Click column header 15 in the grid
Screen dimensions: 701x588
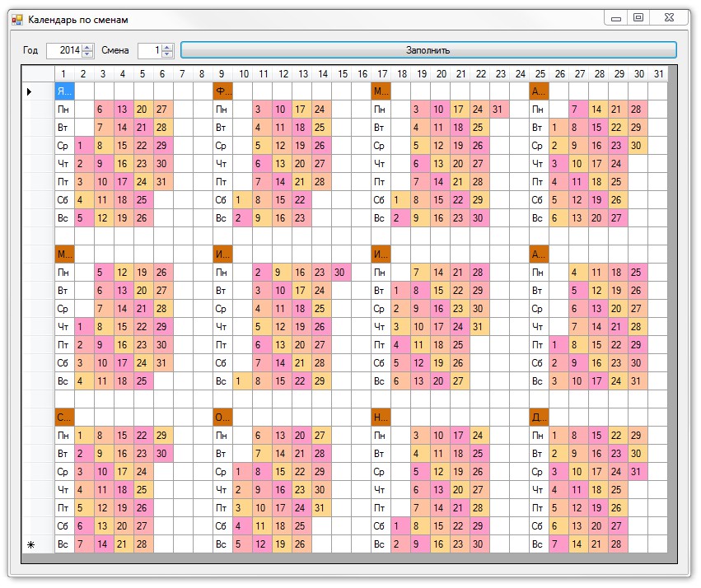[342, 74]
